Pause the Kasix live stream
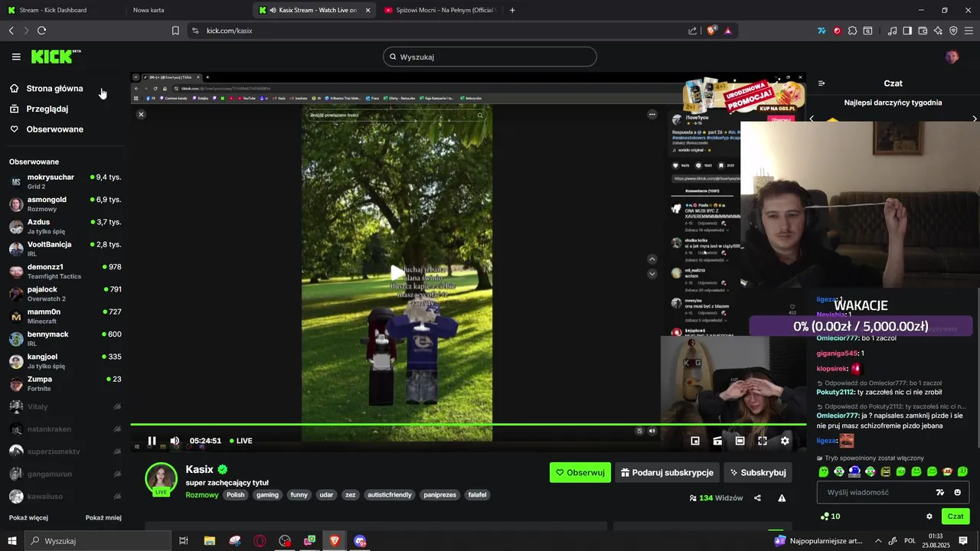 coord(152,441)
